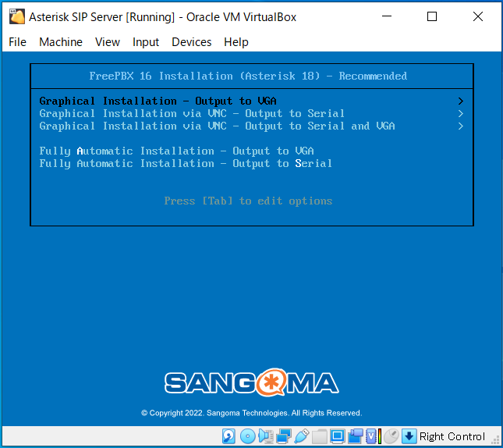503x448 pixels.
Task: Click the network adapters icon
Action: click(x=284, y=436)
